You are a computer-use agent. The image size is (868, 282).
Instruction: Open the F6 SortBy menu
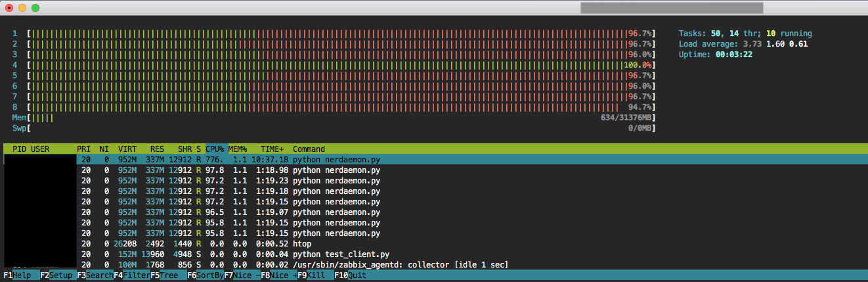(206, 275)
